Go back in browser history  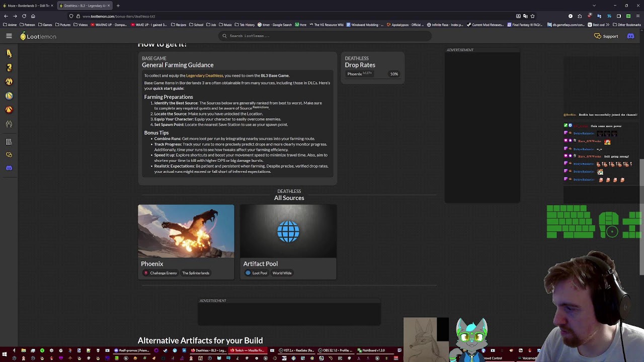[x=6, y=16]
